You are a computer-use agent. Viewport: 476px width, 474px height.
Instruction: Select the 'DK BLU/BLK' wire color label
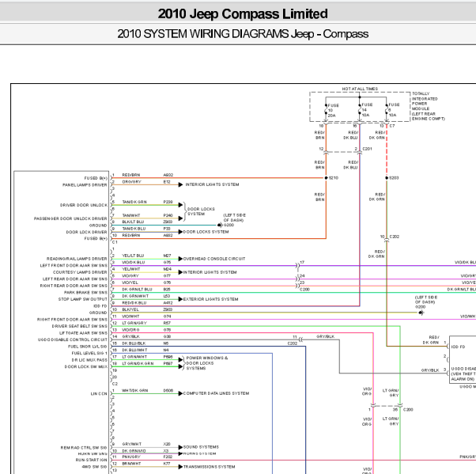coord(134,343)
